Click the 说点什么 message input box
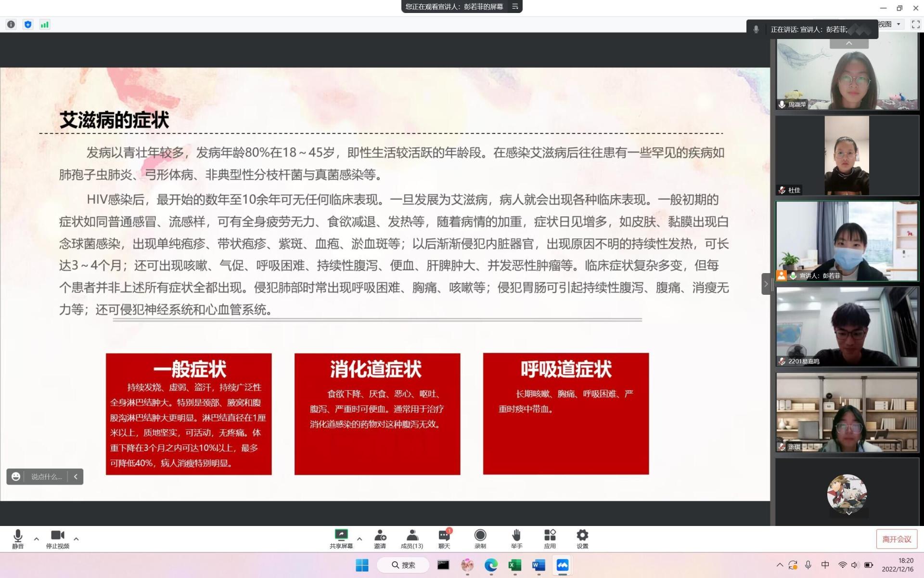The image size is (924, 578). pyautogui.click(x=46, y=477)
